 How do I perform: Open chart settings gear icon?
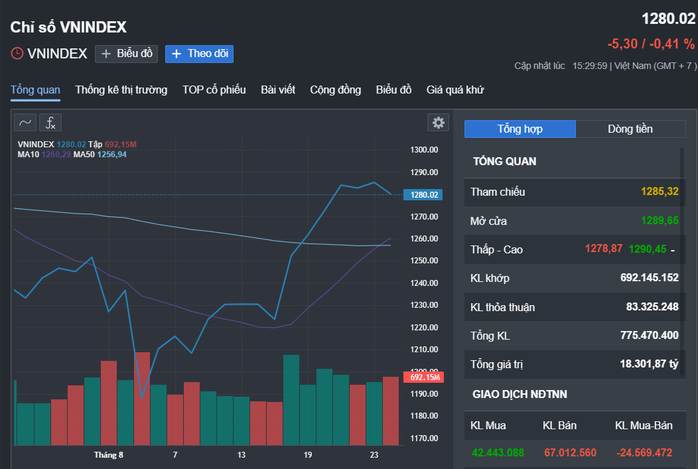coord(438,122)
